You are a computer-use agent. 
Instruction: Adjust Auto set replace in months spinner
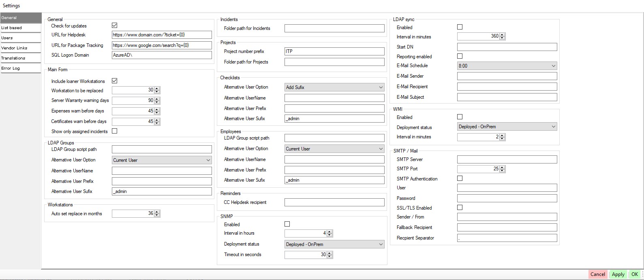coord(136,213)
